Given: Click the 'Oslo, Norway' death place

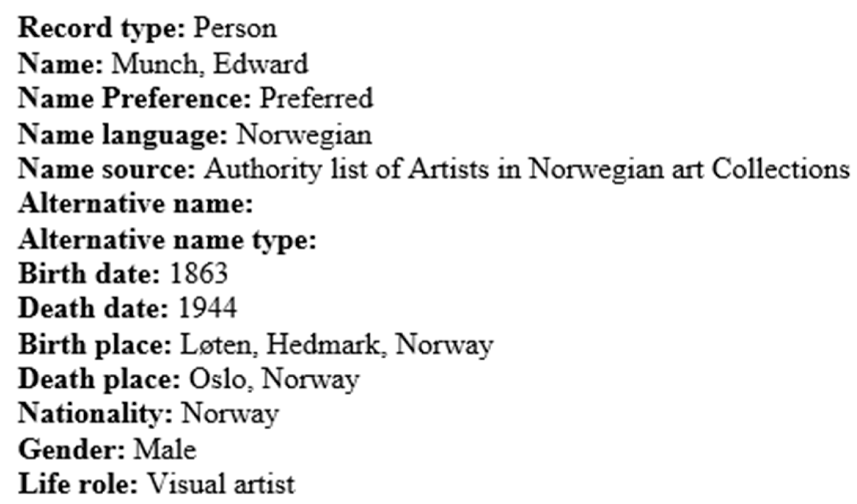Looking at the screenshot, I should 274,379.
